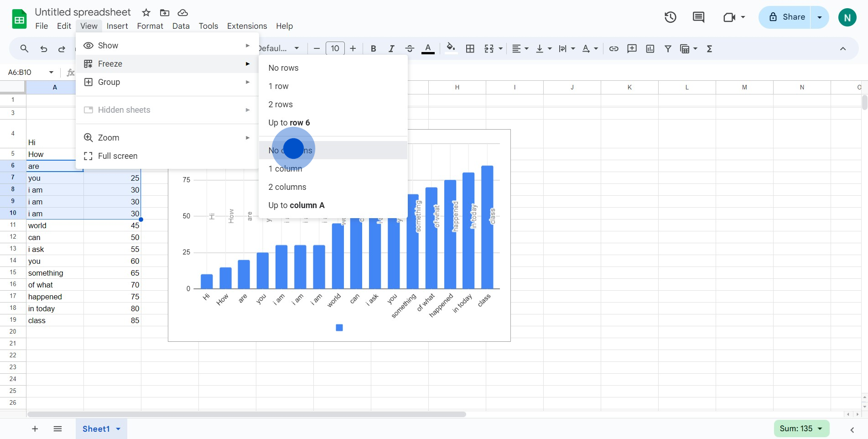This screenshot has width=868, height=439.
Task: Click the merge cells icon
Action: point(489,49)
